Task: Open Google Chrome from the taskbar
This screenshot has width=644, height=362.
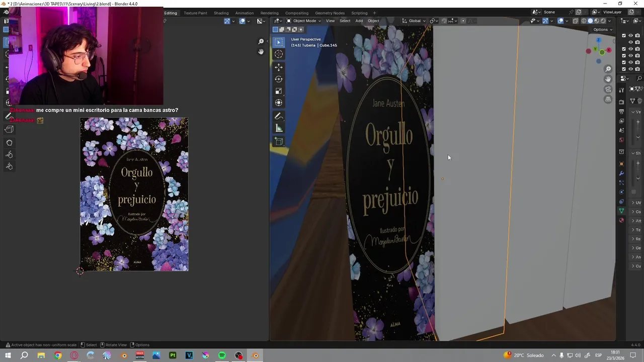Action: point(58,355)
